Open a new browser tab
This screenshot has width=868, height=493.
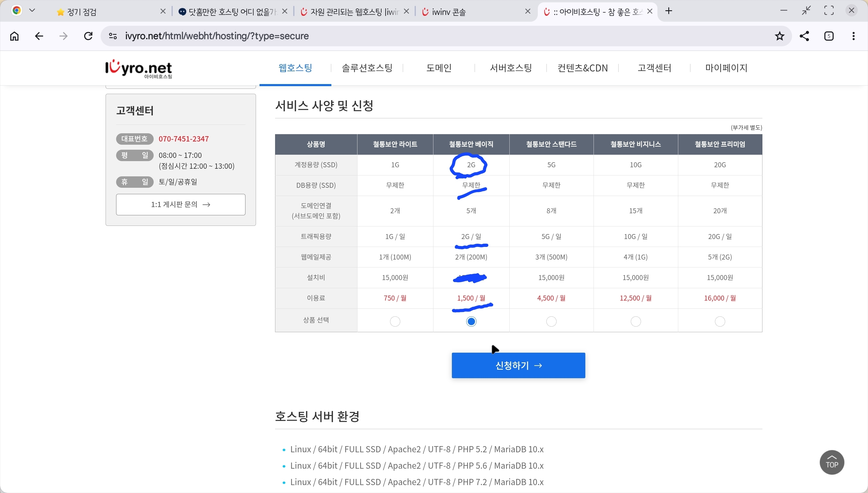668,11
